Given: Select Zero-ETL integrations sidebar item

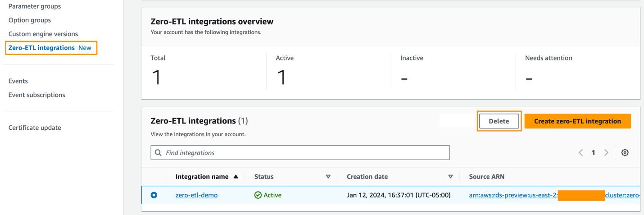Looking at the screenshot, I should coord(41,48).
